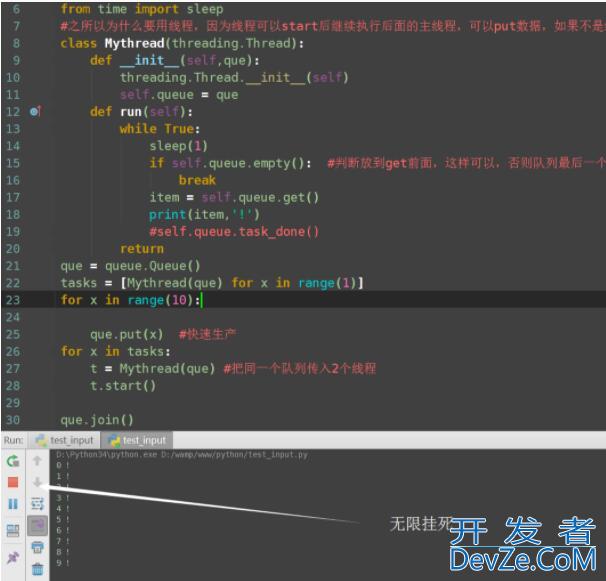This screenshot has height=581, width=606.
Task: Select the highlighted test_input Run tab
Action: tap(136, 440)
